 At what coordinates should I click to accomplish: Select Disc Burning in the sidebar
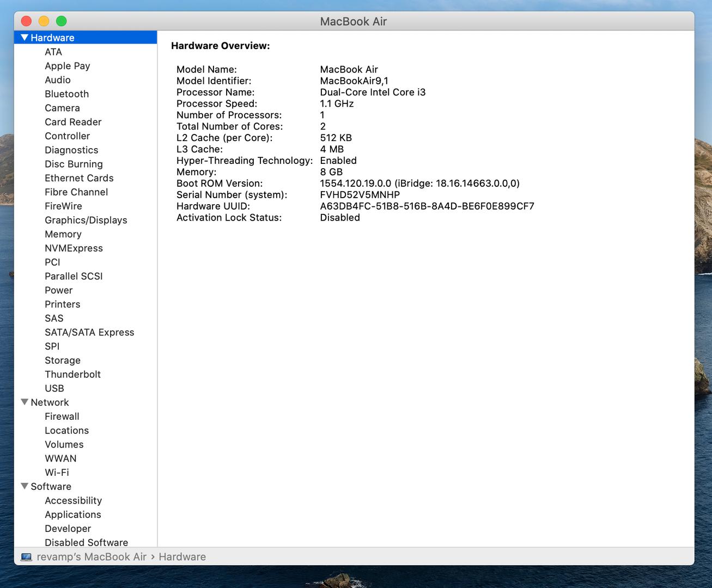74,164
